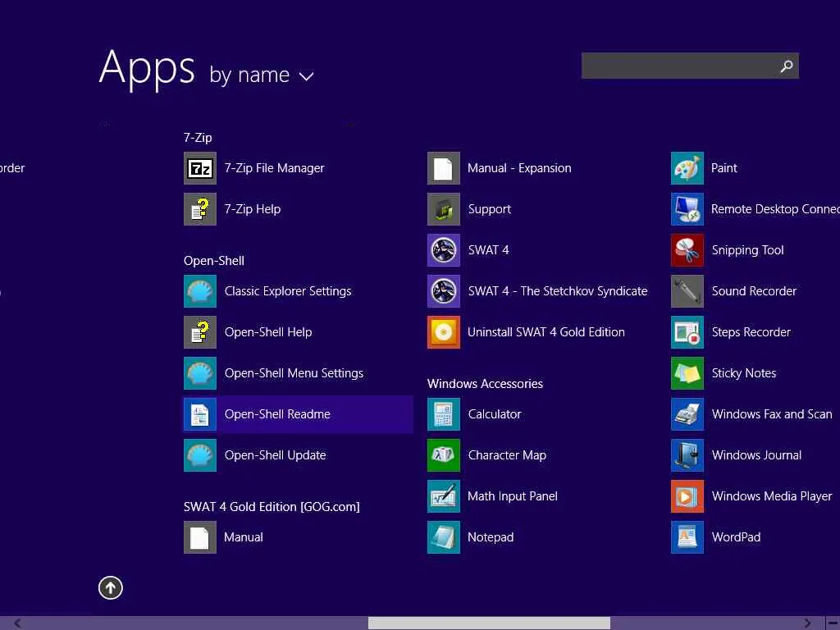Screen dimensions: 840x630
Task: Click Uninstall SWAT 4 Gold Edition icon
Action: (x=444, y=332)
